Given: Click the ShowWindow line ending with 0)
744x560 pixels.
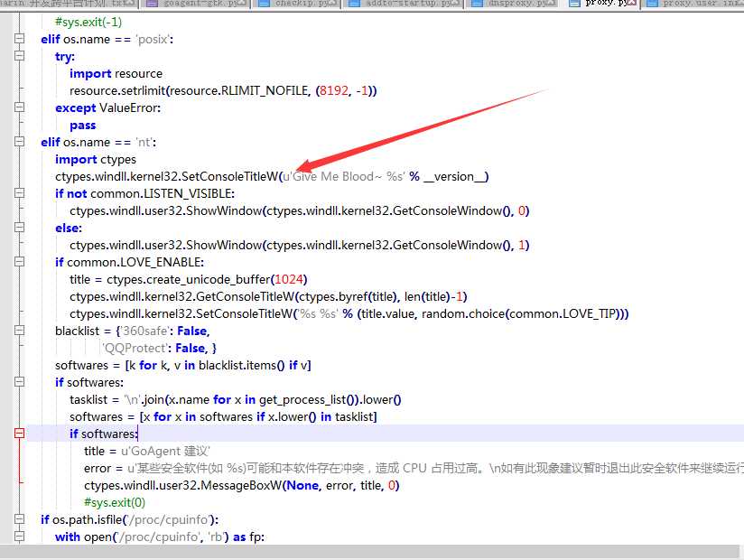Looking at the screenshot, I should click(x=299, y=210).
